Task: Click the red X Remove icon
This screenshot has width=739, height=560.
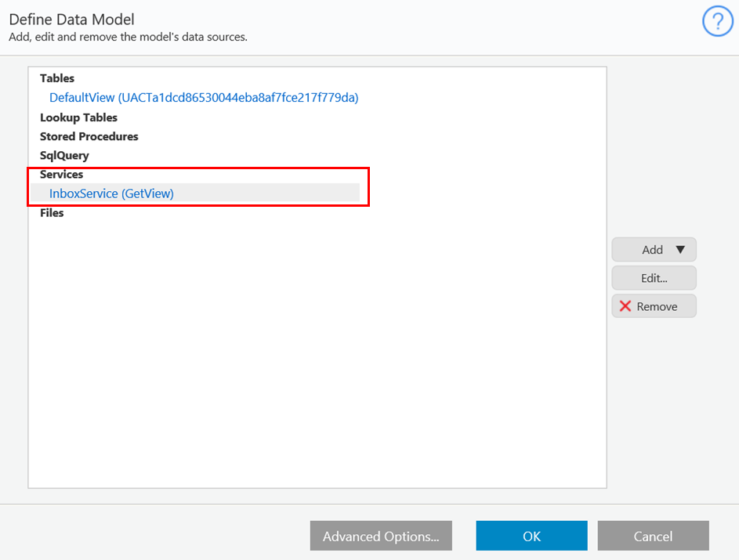Action: [625, 306]
